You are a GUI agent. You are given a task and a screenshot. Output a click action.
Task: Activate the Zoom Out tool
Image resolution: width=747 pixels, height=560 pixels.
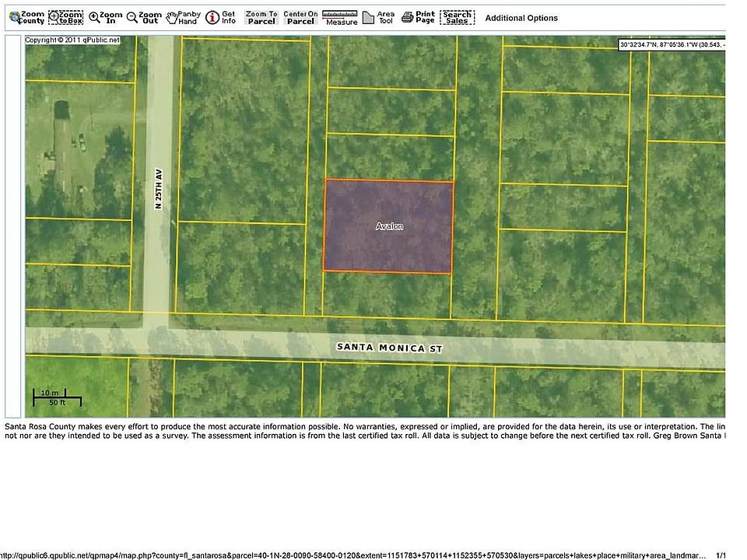click(145, 18)
